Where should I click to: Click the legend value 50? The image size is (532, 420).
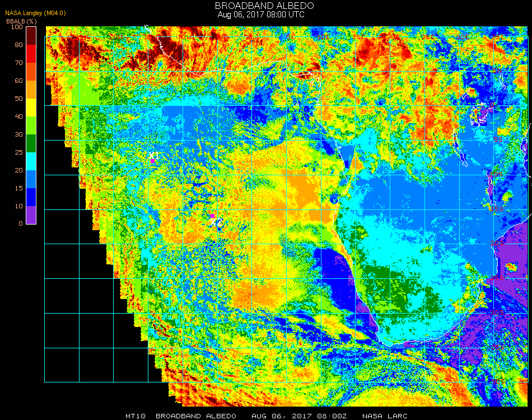click(x=18, y=99)
